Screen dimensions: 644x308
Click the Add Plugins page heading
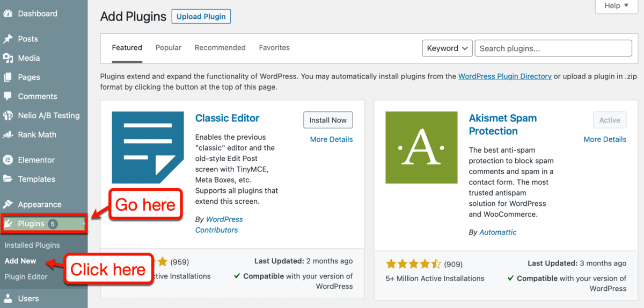click(x=133, y=17)
